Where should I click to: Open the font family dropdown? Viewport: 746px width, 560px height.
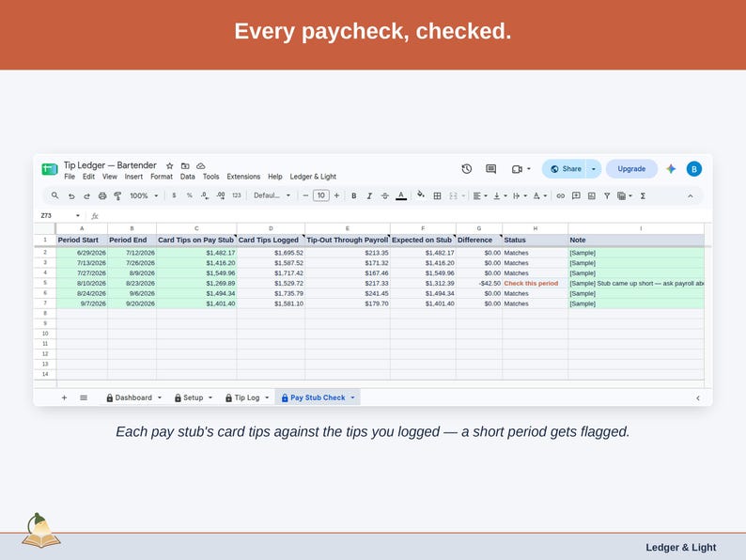coord(272,195)
